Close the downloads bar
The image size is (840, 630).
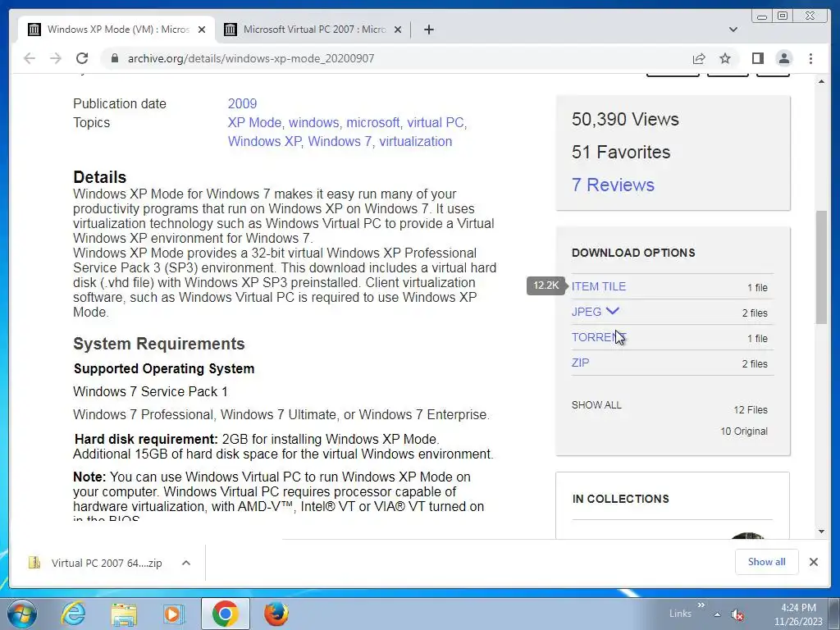point(813,561)
